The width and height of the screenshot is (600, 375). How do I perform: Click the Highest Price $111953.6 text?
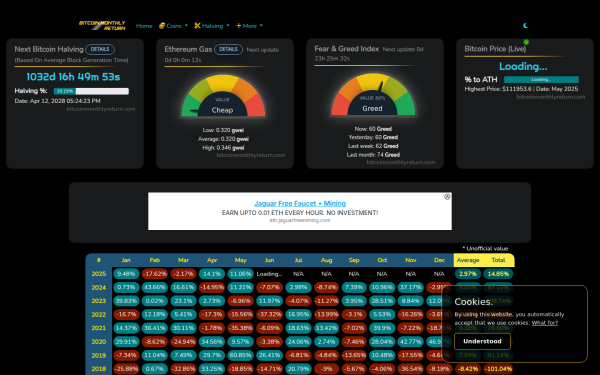point(498,89)
